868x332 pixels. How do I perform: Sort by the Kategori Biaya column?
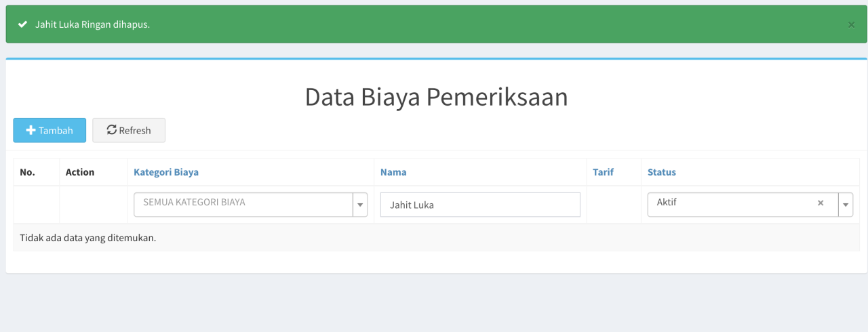(166, 172)
